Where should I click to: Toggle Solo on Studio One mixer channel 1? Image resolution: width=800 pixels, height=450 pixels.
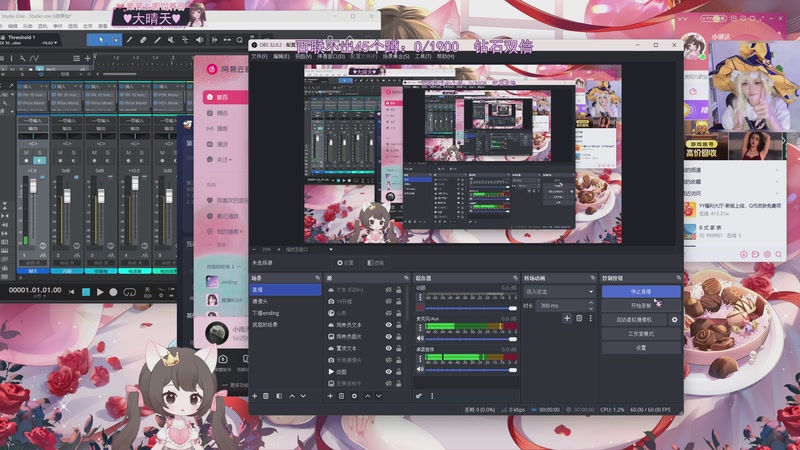[x=39, y=153]
